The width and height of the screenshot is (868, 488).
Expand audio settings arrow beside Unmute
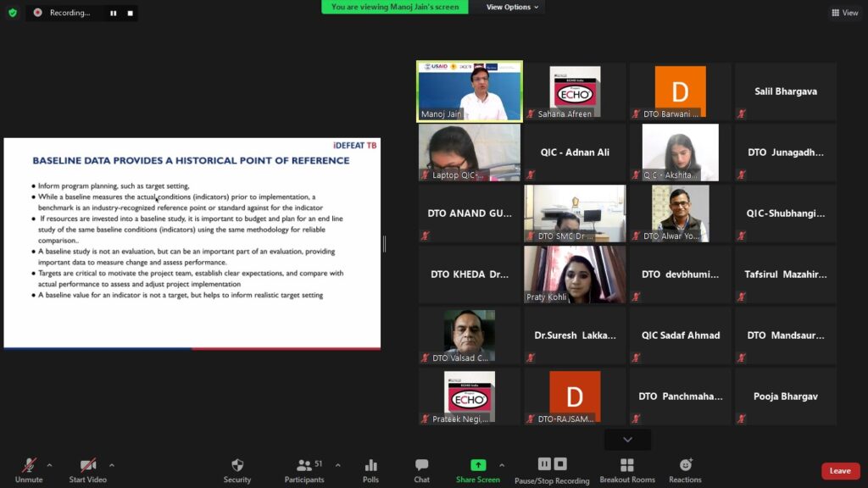(x=49, y=465)
